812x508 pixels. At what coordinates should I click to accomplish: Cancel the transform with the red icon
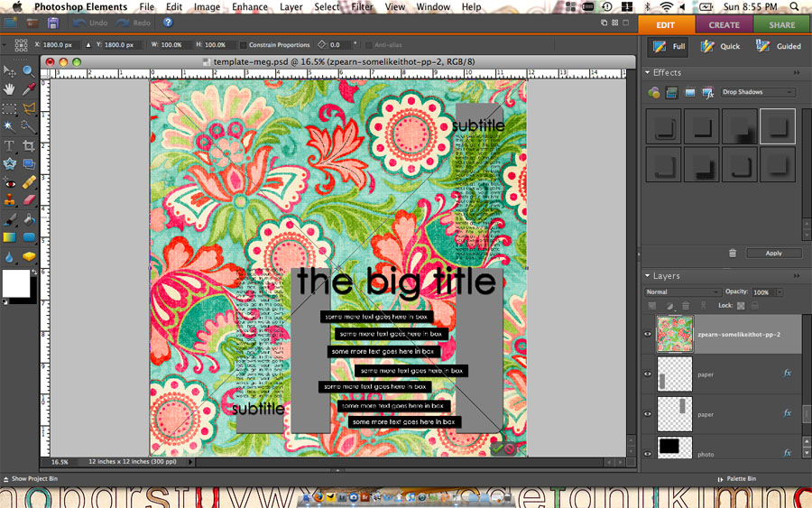[510, 448]
